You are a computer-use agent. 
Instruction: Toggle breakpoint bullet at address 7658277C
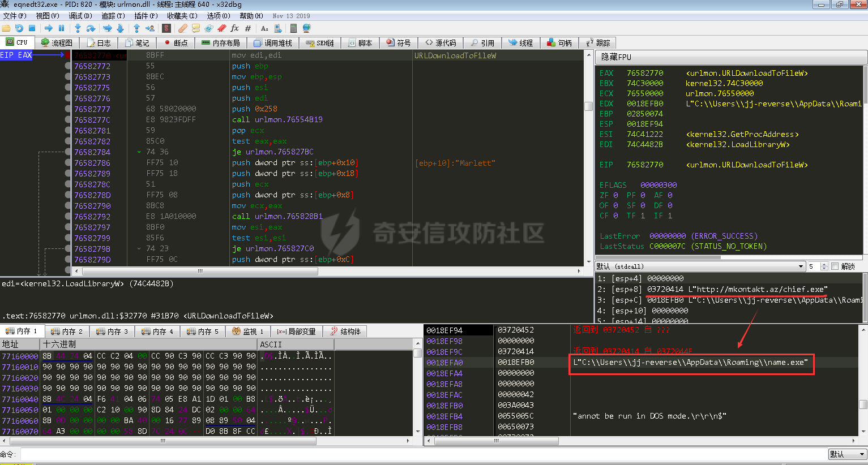coord(67,120)
